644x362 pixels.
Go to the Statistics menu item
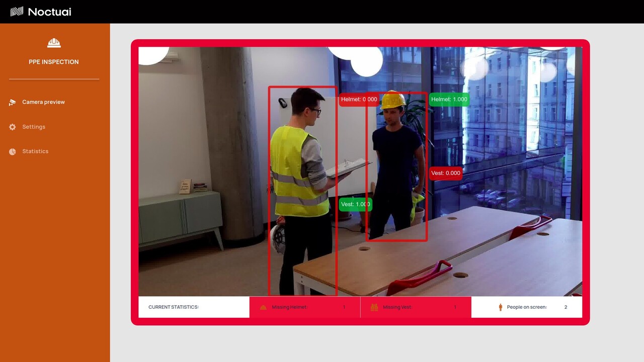(35, 151)
